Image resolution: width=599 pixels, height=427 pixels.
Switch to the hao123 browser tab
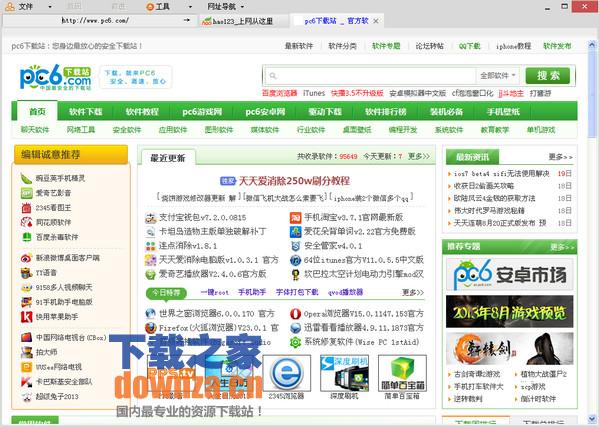tap(243, 21)
